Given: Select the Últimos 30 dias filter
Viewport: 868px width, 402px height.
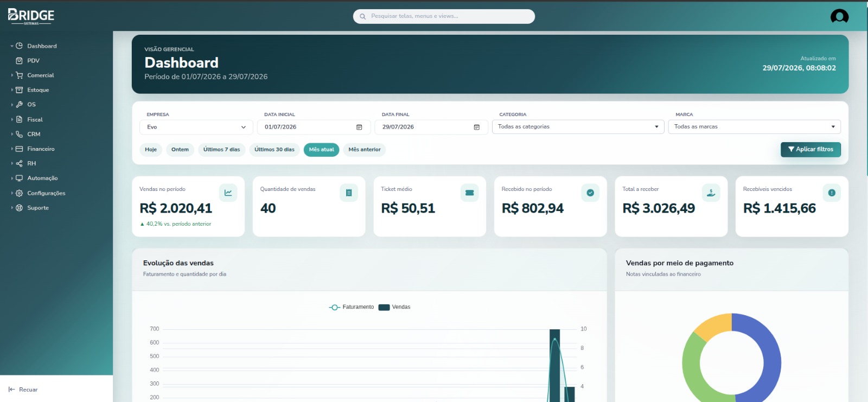Looking at the screenshot, I should click(275, 150).
